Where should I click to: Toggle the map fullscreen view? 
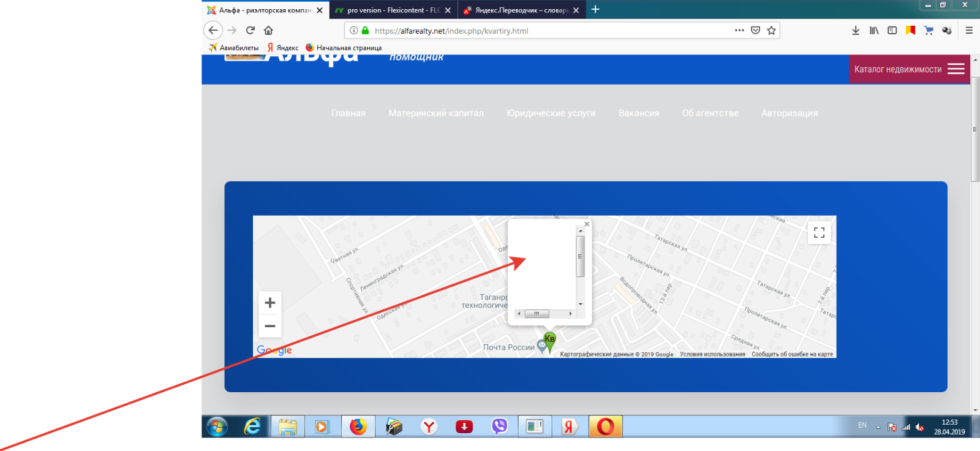819,232
